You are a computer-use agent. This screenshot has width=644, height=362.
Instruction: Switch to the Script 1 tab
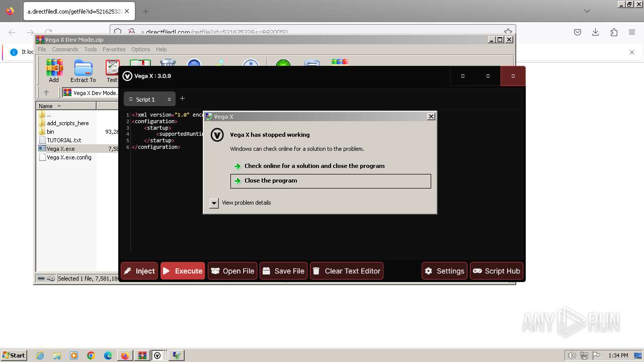click(145, 100)
